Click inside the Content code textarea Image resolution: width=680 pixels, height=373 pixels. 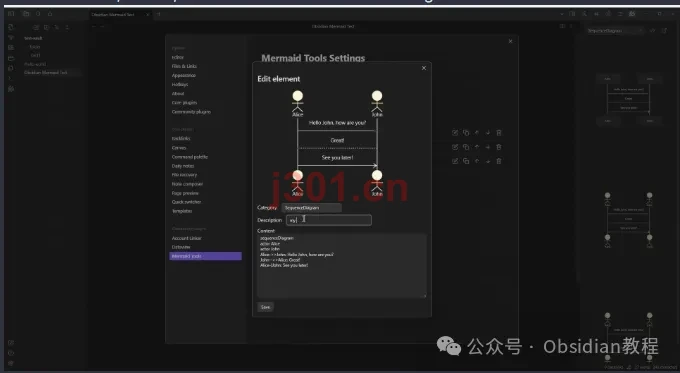342,265
